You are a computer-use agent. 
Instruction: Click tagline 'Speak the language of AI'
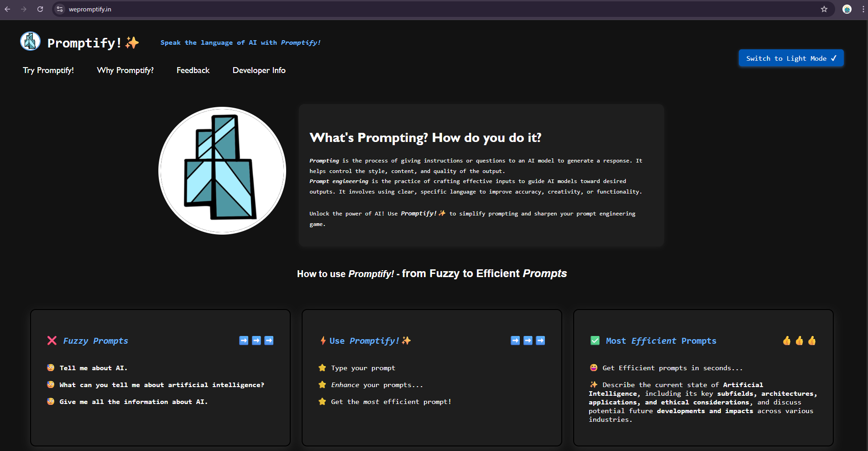click(x=241, y=42)
